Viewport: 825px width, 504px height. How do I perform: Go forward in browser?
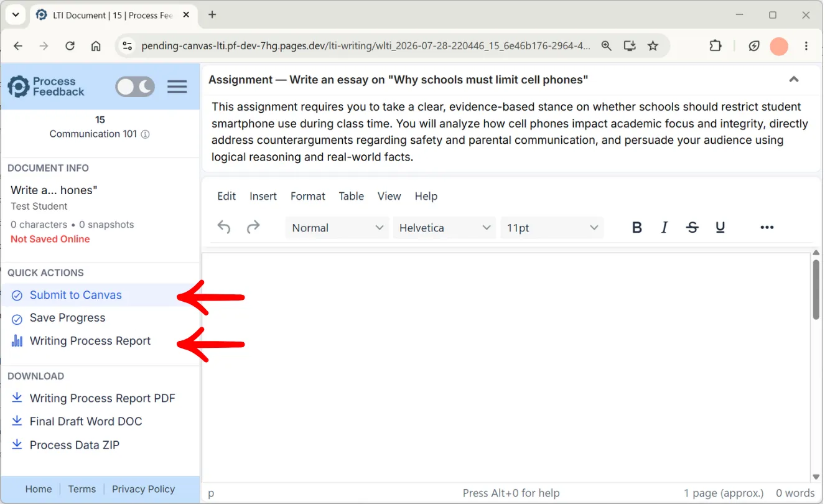44,46
